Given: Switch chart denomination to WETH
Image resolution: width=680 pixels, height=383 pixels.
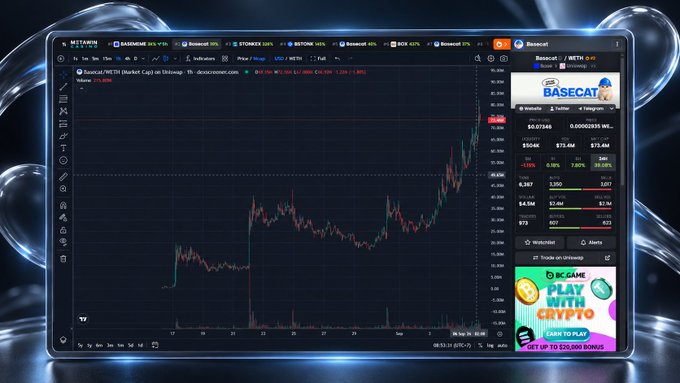Looking at the screenshot, I should (295, 59).
